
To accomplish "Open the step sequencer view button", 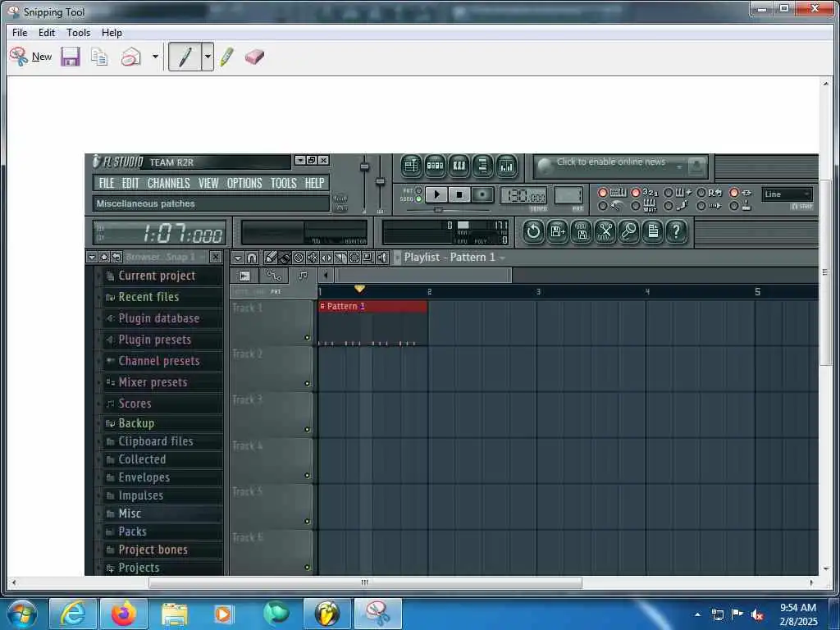I will coord(435,166).
